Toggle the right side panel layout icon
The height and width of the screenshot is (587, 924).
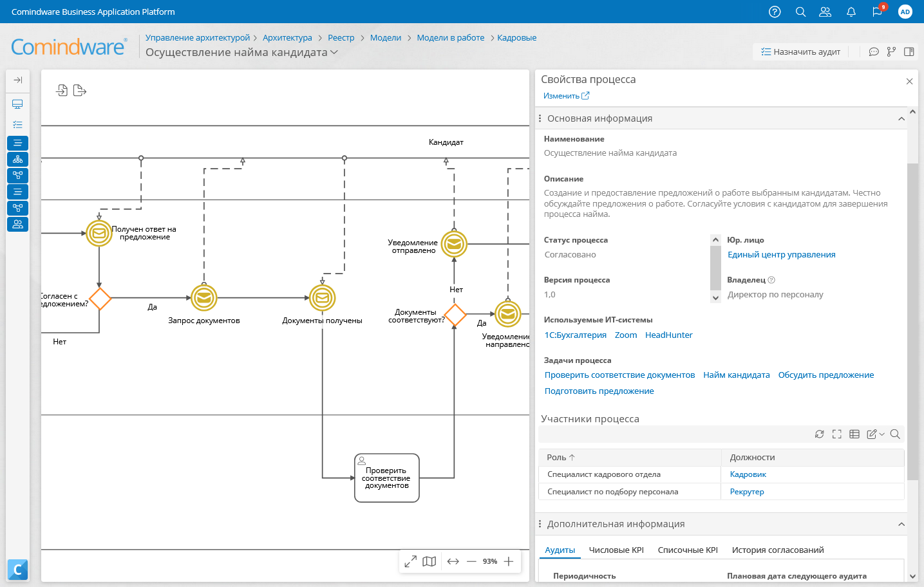909,51
